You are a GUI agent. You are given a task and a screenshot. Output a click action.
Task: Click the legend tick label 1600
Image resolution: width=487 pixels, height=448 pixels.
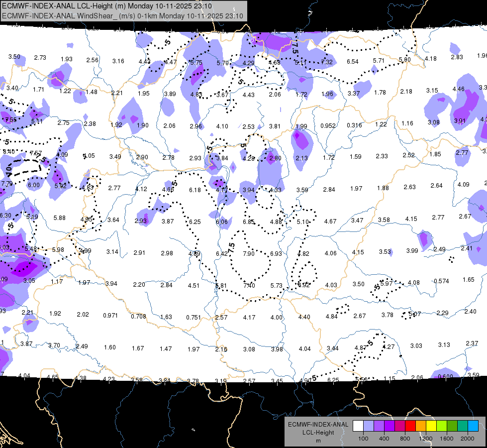pos(447,439)
